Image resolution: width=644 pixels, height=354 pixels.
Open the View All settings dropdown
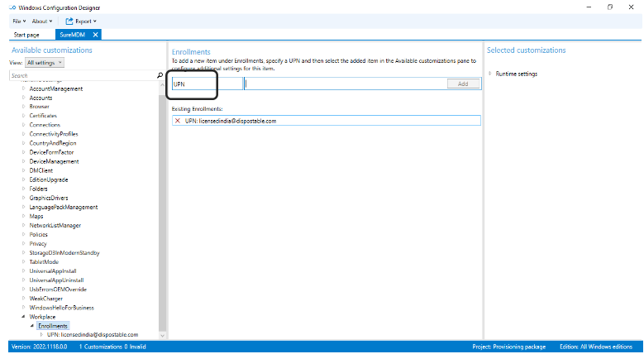click(x=45, y=63)
